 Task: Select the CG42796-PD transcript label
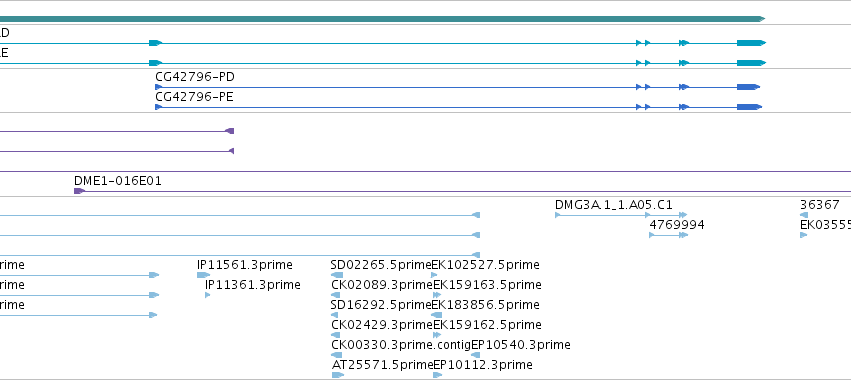click(195, 77)
